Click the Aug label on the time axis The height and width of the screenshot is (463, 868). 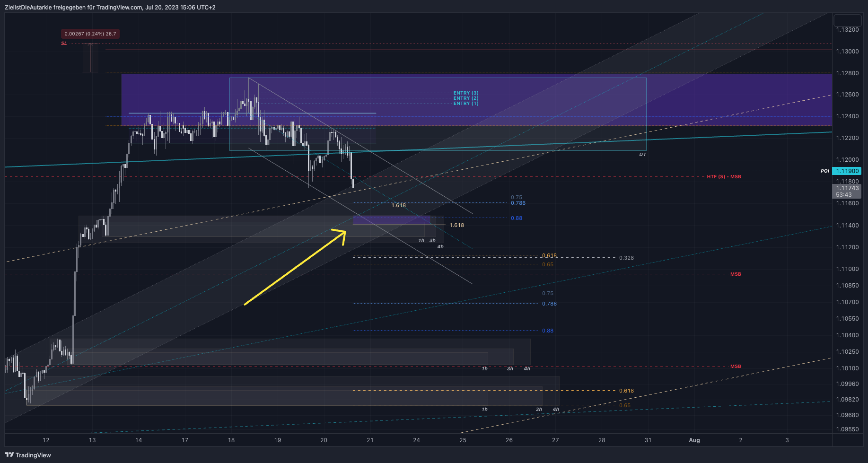(x=694, y=440)
